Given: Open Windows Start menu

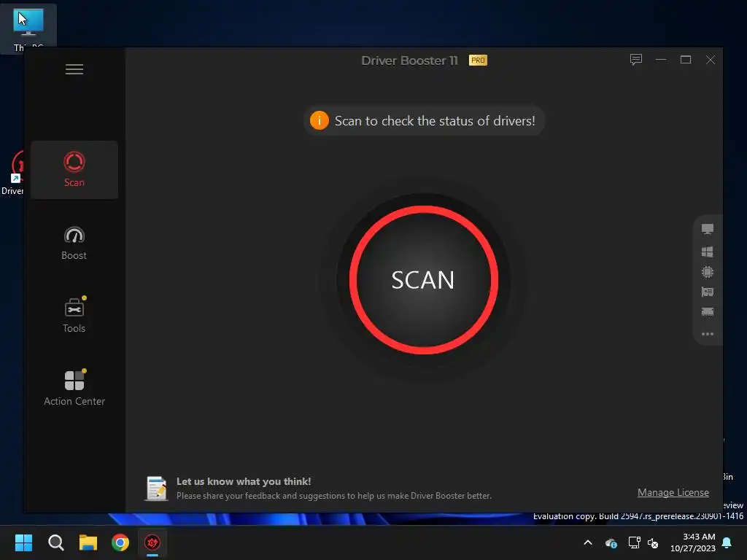Looking at the screenshot, I should coord(23,542).
